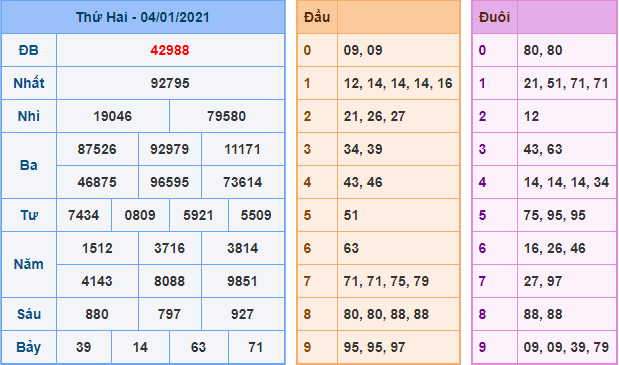Click Đuôi values 21, 51, 71, 71
The image size is (619, 365).
tap(566, 83)
